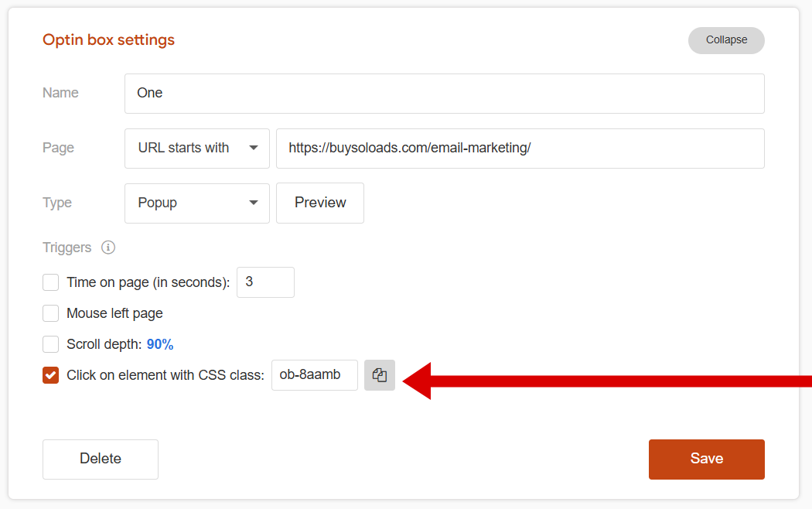Enable the Scroll depth trigger

[x=51, y=344]
